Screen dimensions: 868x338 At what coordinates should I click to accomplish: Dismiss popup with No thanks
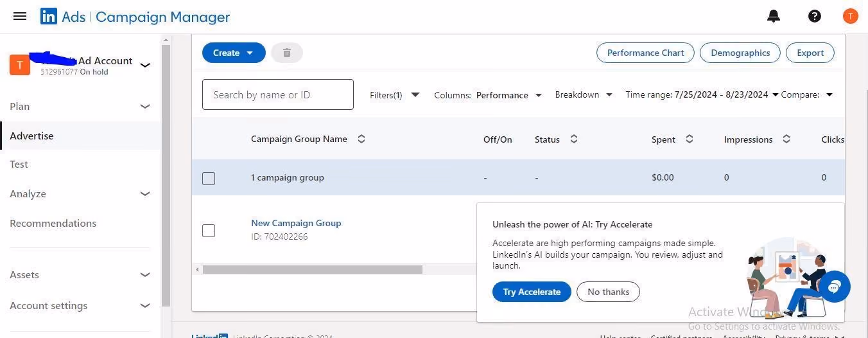click(608, 292)
